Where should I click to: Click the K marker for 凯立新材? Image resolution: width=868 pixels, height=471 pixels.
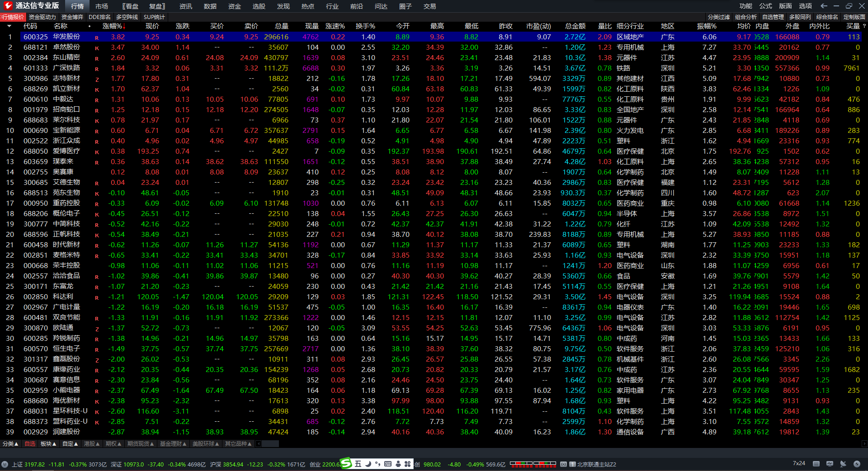tap(97, 89)
